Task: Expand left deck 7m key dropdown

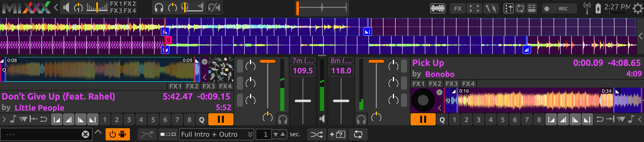Action: pos(303,61)
